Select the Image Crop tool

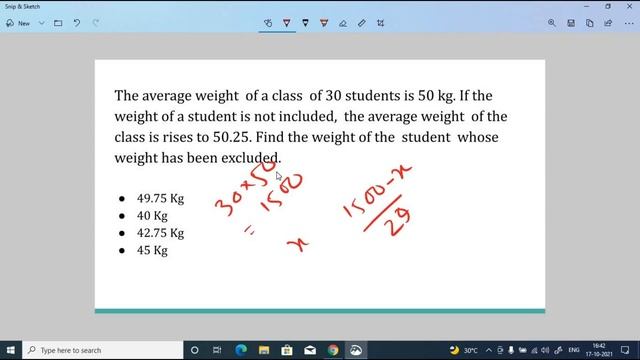point(380,23)
